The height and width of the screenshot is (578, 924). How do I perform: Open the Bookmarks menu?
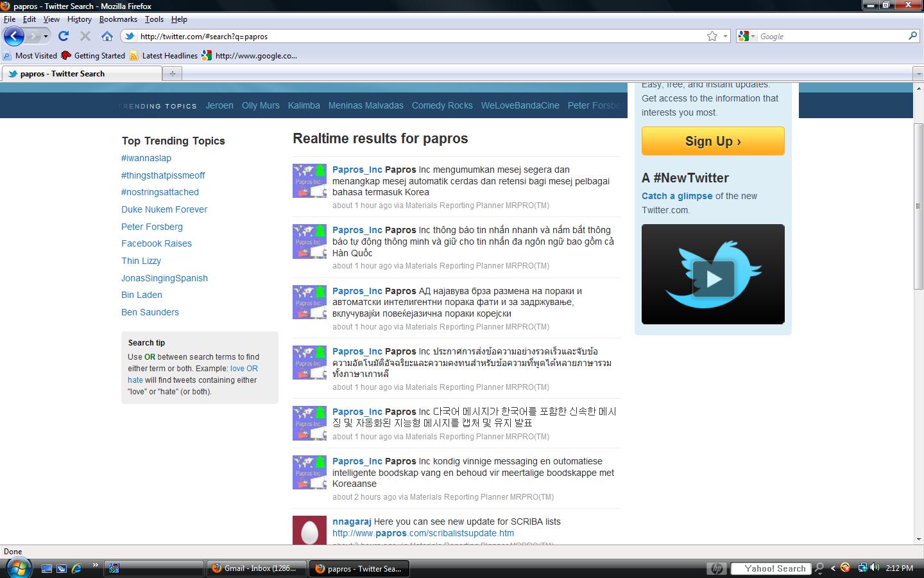tap(118, 19)
